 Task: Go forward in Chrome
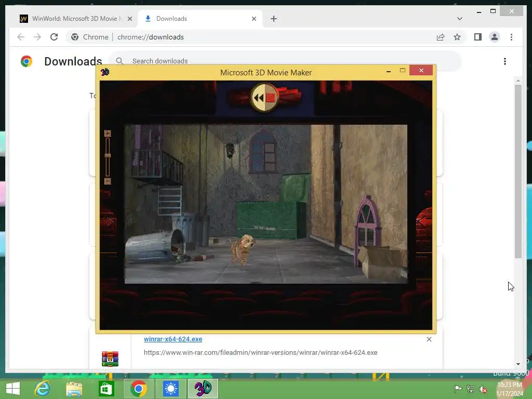point(37,37)
